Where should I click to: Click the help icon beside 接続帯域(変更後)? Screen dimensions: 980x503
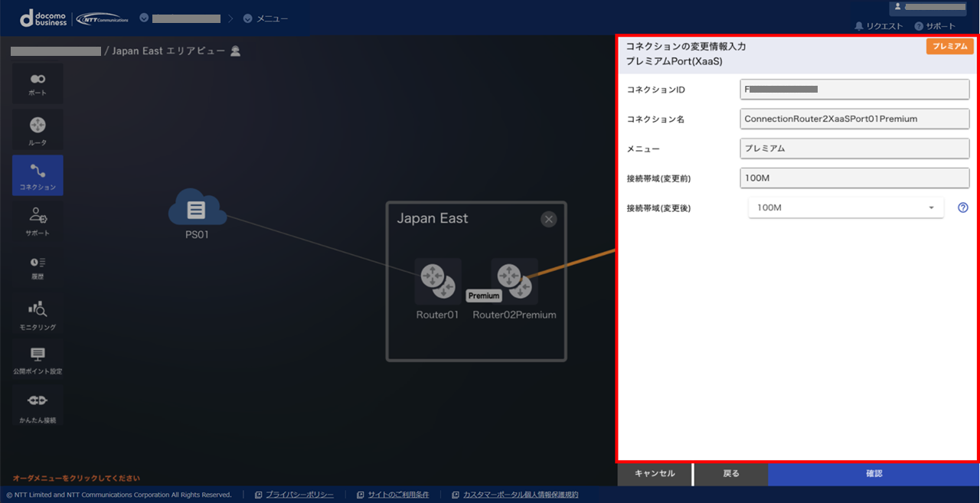click(963, 207)
